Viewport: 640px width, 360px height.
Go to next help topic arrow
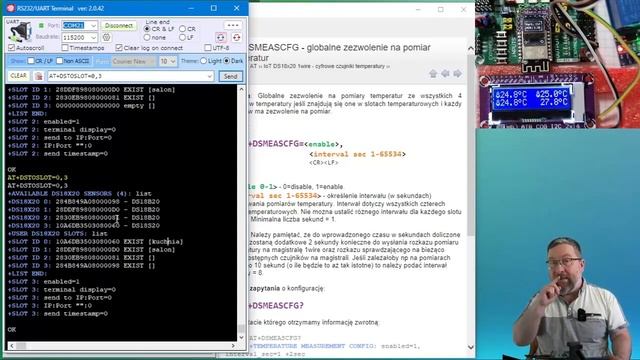pyautogui.click(x=457, y=73)
